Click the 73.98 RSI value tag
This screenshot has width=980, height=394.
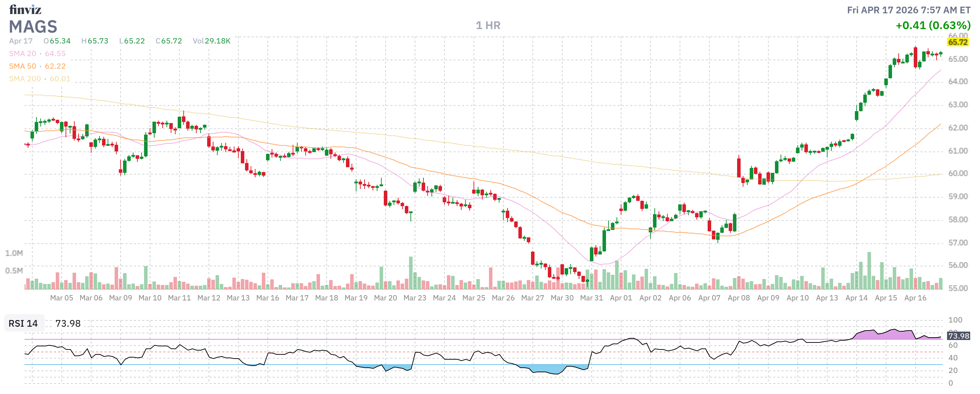click(958, 336)
